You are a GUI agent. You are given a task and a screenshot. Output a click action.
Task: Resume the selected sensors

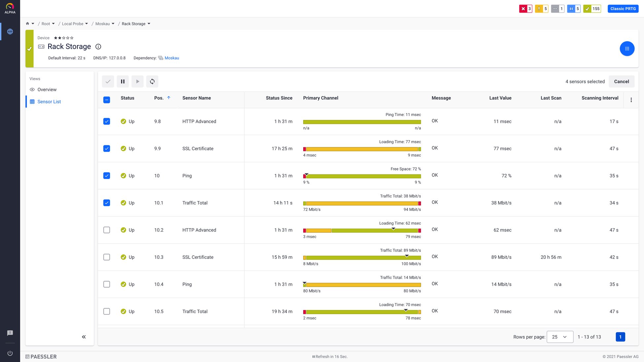click(137, 81)
